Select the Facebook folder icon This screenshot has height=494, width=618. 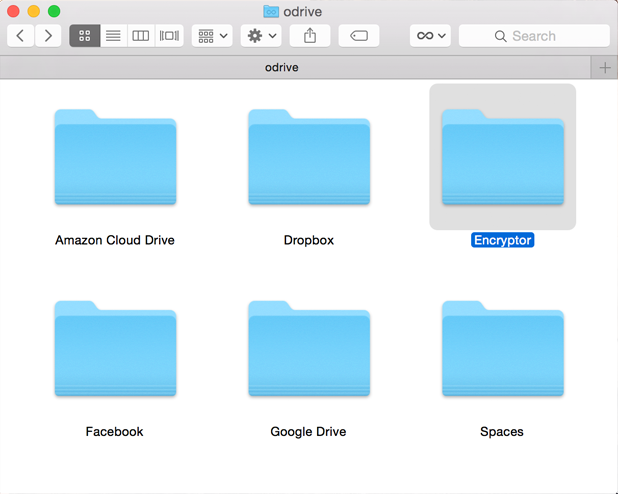(x=115, y=349)
